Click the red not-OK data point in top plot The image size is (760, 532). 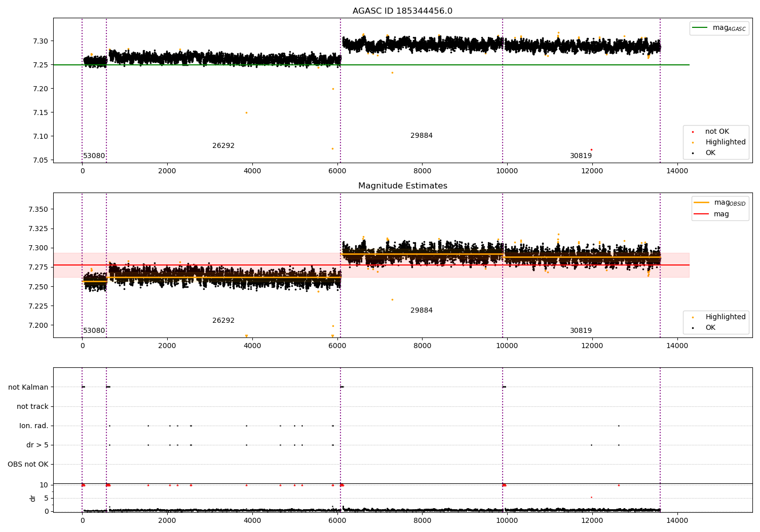591,150
